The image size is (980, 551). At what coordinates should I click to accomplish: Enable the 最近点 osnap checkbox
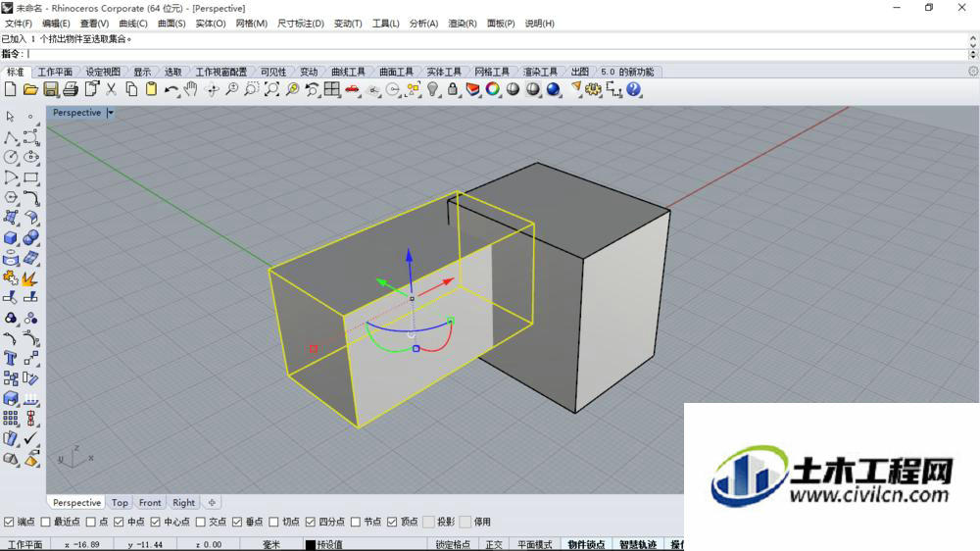[x=45, y=522]
